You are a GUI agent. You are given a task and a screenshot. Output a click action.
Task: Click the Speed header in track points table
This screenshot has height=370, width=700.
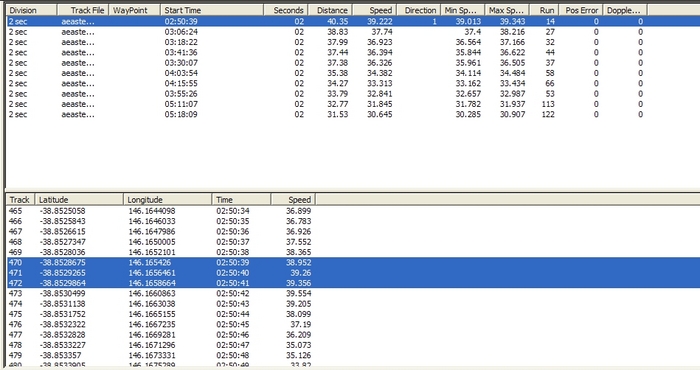[293, 200]
